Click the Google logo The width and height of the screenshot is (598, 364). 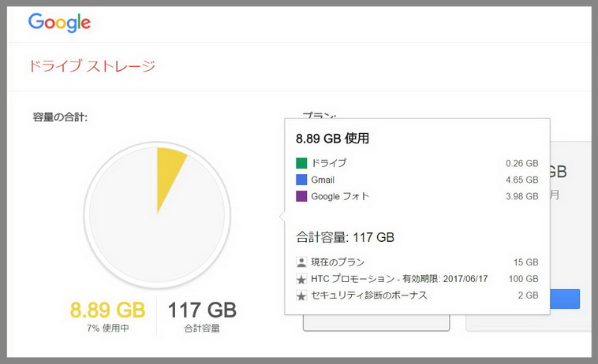(59, 23)
